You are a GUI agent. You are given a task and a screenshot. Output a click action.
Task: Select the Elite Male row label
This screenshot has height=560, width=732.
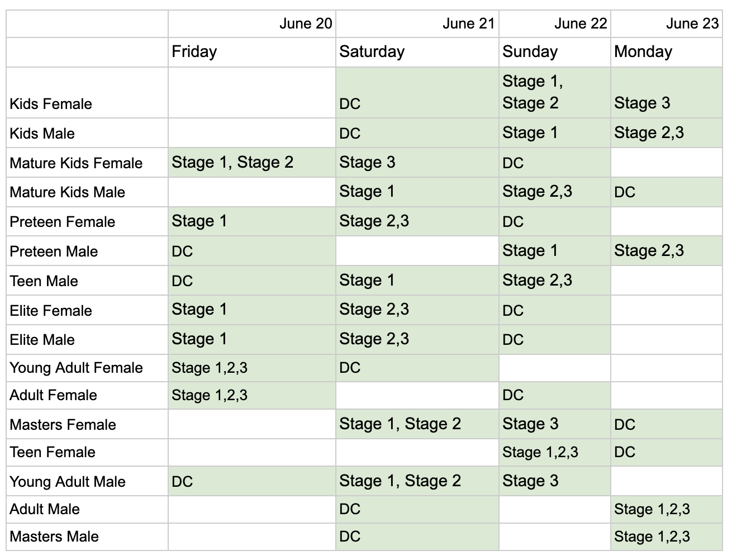click(x=87, y=340)
